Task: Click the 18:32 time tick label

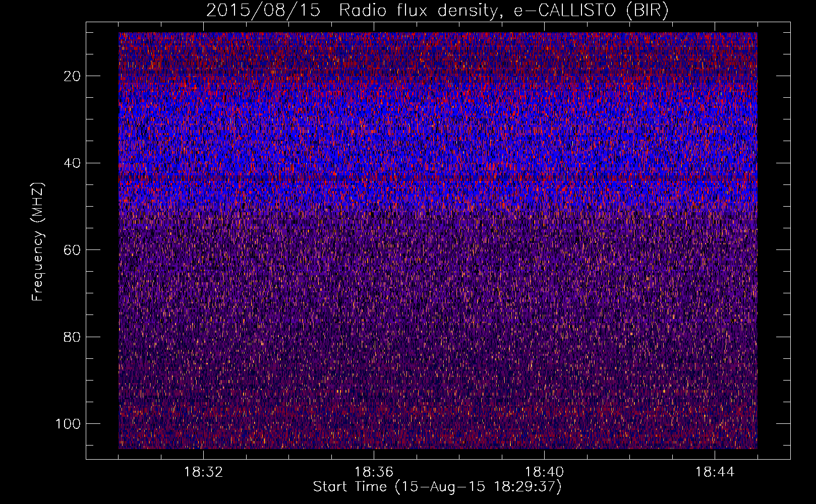Action: pos(203,472)
